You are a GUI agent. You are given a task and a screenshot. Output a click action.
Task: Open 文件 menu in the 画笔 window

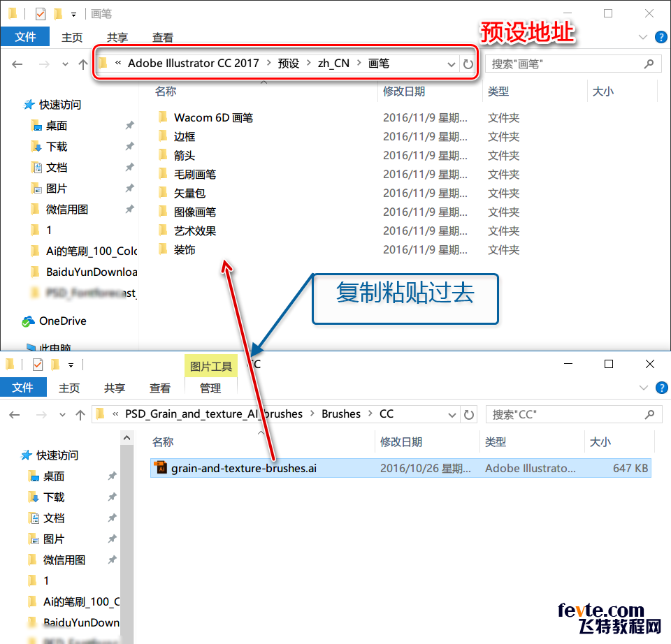coord(25,37)
